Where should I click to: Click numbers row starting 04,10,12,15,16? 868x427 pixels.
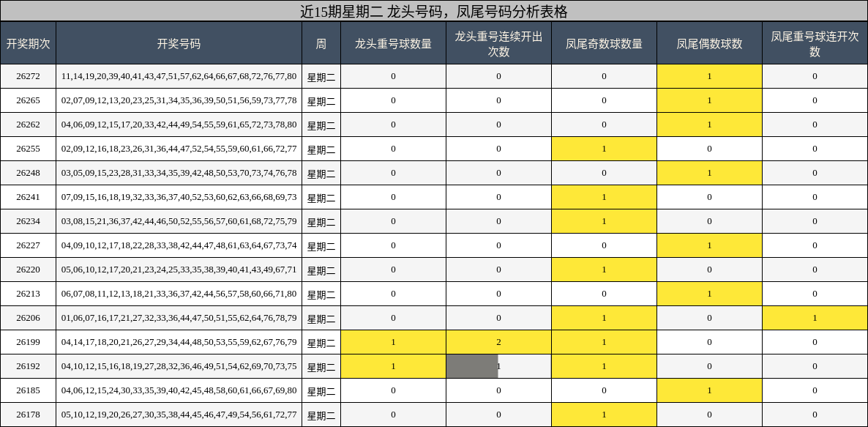pyautogui.click(x=179, y=366)
